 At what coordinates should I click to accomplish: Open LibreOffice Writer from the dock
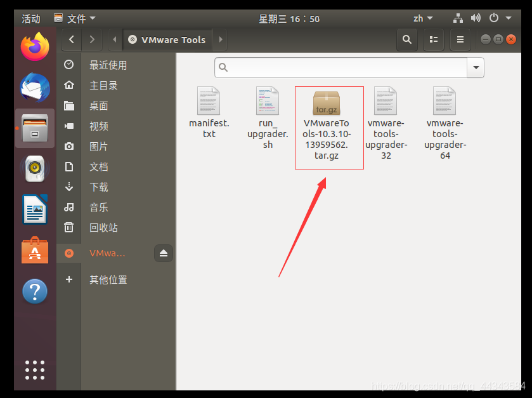(x=35, y=209)
